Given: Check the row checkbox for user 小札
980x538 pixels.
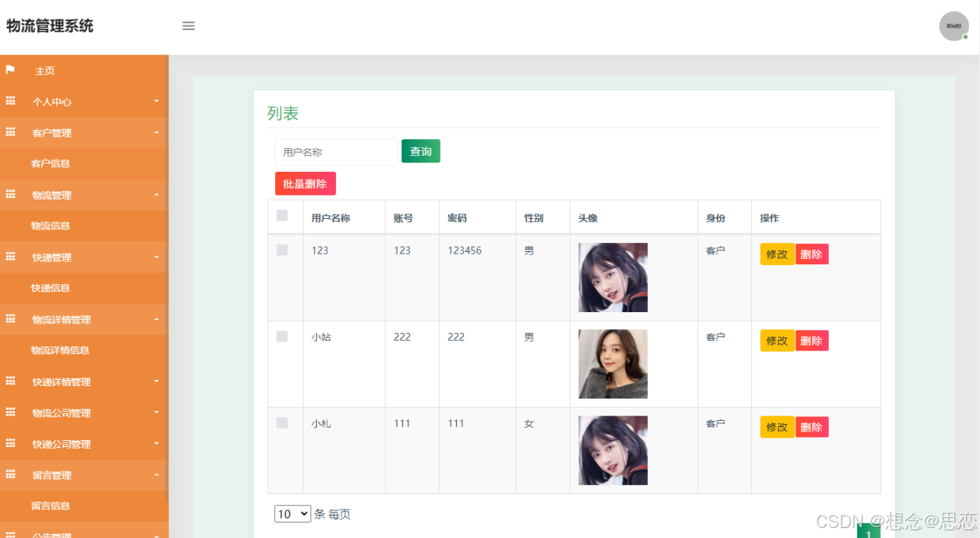Looking at the screenshot, I should [282, 422].
